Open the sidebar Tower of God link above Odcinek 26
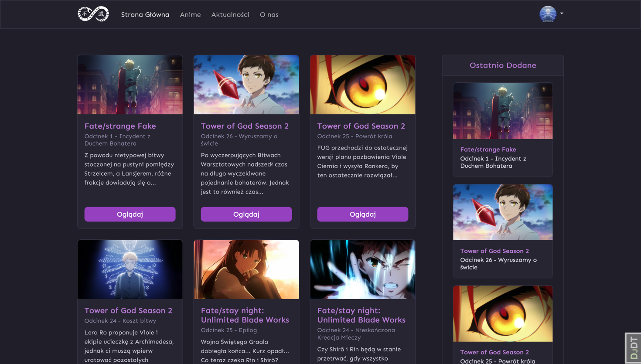Image resolution: width=641 pixels, height=364 pixels. tap(494, 251)
